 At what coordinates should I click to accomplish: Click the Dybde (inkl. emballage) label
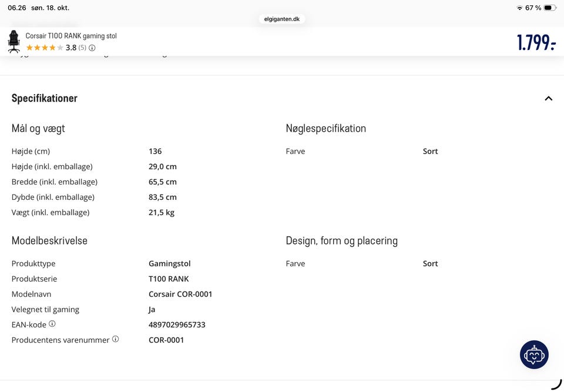click(53, 197)
